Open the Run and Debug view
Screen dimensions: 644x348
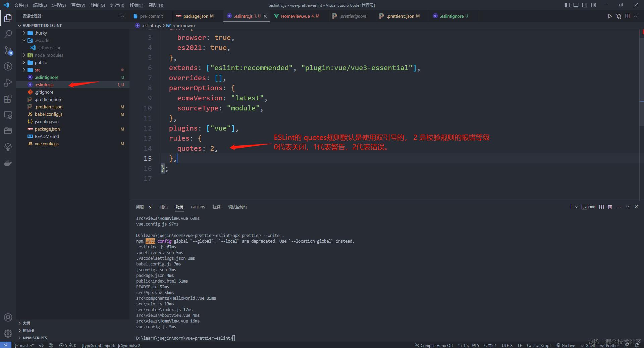8,83
